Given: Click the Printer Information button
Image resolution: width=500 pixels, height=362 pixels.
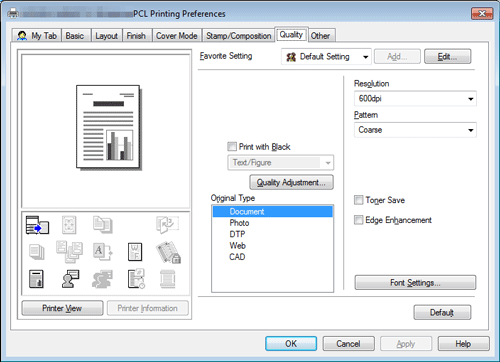Looking at the screenshot, I should 147,308.
